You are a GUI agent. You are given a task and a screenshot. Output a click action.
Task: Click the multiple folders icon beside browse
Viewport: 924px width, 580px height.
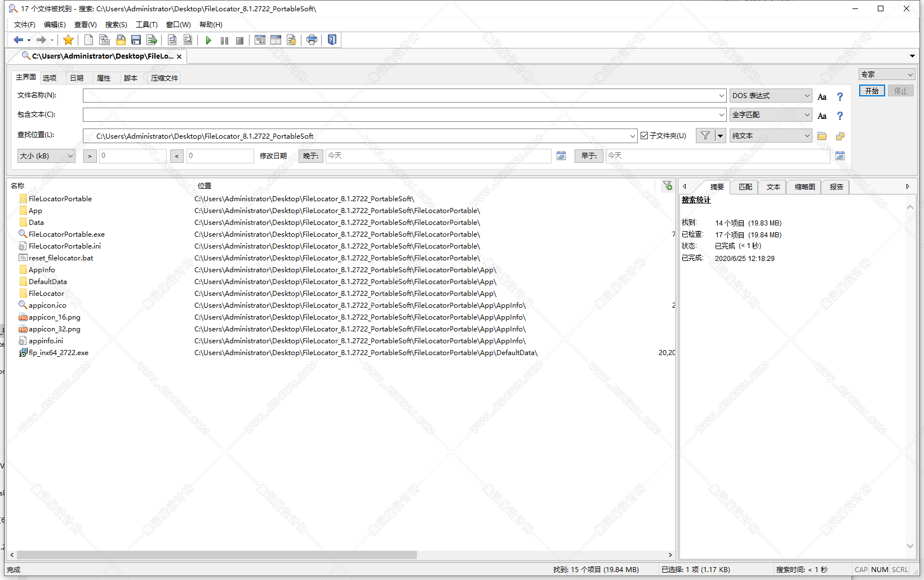(x=840, y=136)
